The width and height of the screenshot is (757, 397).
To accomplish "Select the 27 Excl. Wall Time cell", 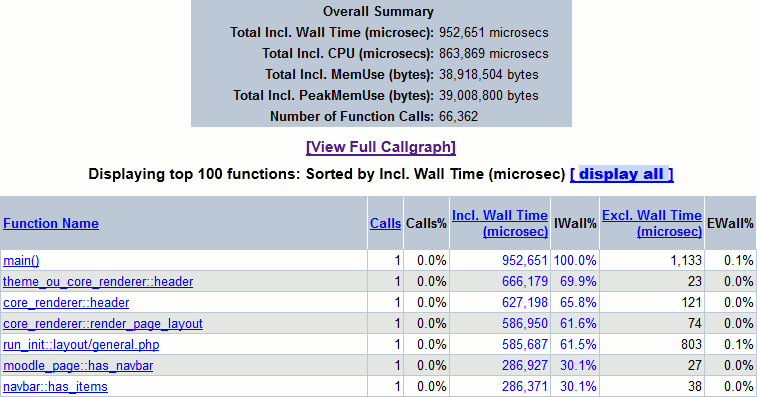I will click(695, 366).
